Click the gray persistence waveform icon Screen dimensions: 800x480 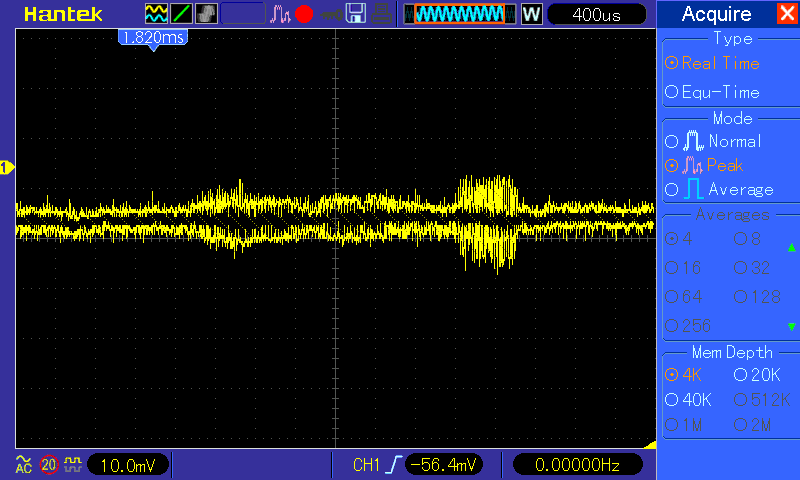coord(206,14)
